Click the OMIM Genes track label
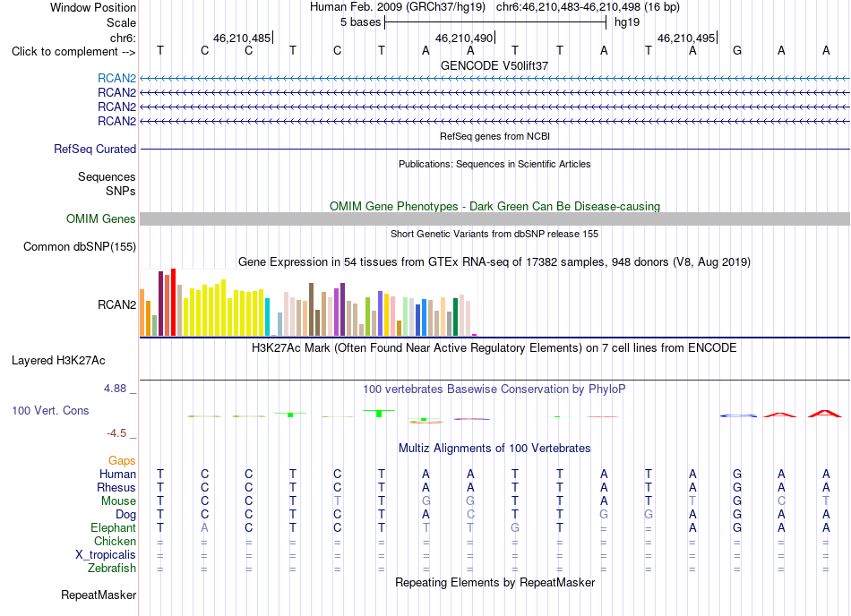The height and width of the screenshot is (616, 851). point(101,219)
